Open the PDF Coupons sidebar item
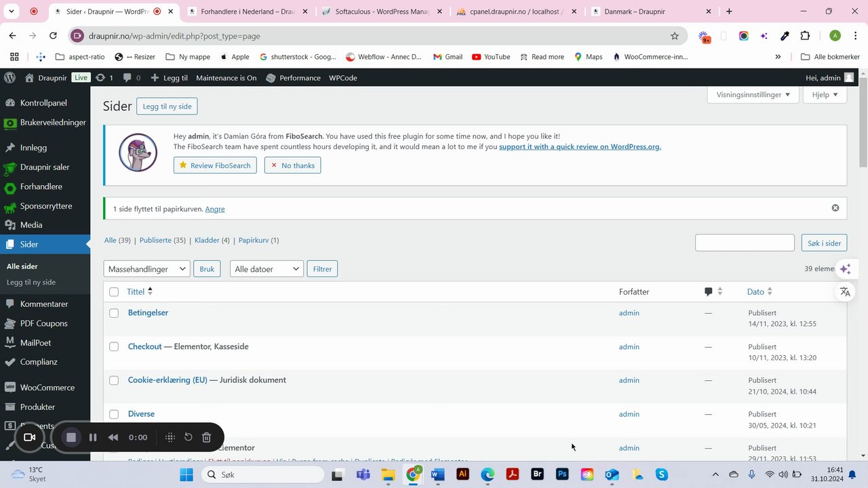The height and width of the screenshot is (488, 868). [x=45, y=323]
